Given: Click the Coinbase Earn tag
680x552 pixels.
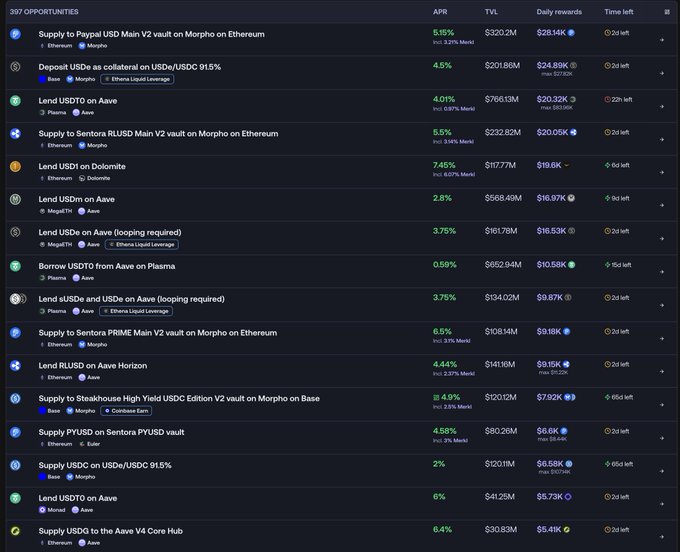Looking at the screenshot, I should [126, 411].
